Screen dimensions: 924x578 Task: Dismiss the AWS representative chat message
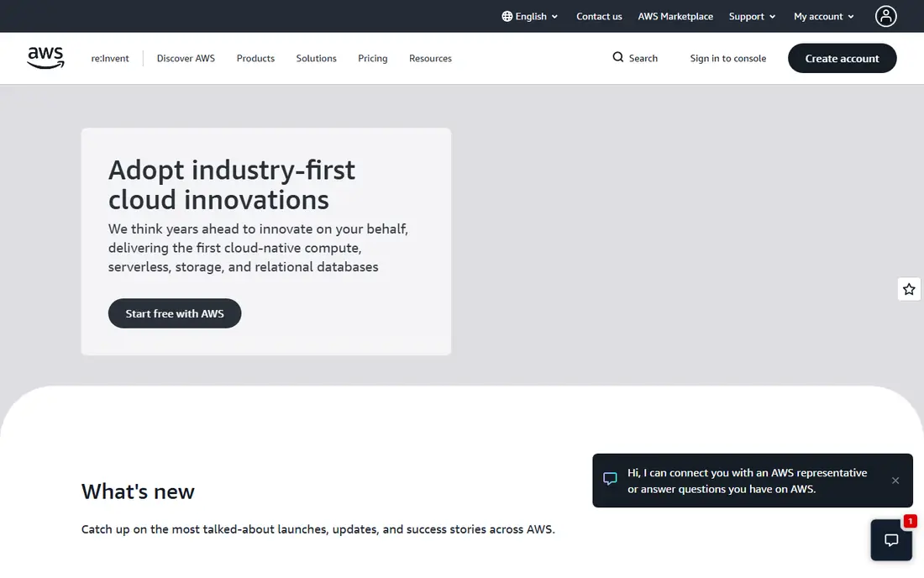point(895,481)
